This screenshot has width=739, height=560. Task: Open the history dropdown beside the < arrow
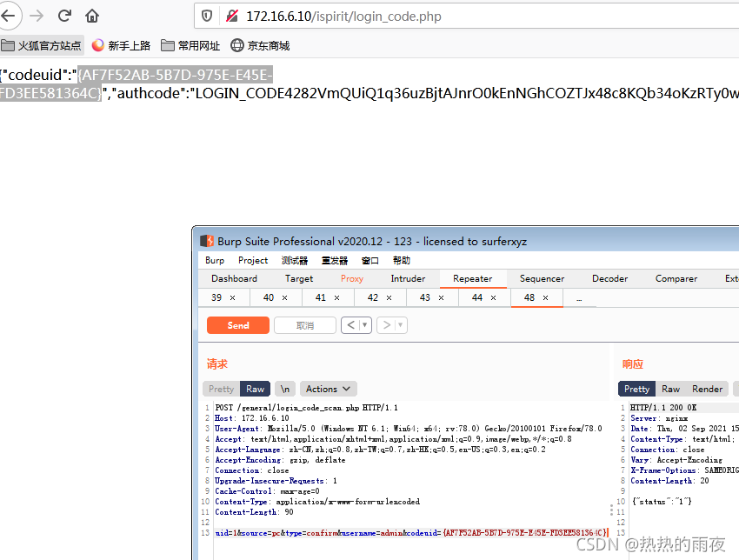pos(365,324)
